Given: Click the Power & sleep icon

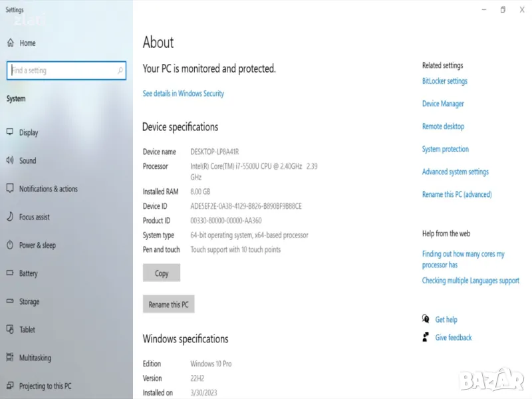Looking at the screenshot, I should [10, 245].
